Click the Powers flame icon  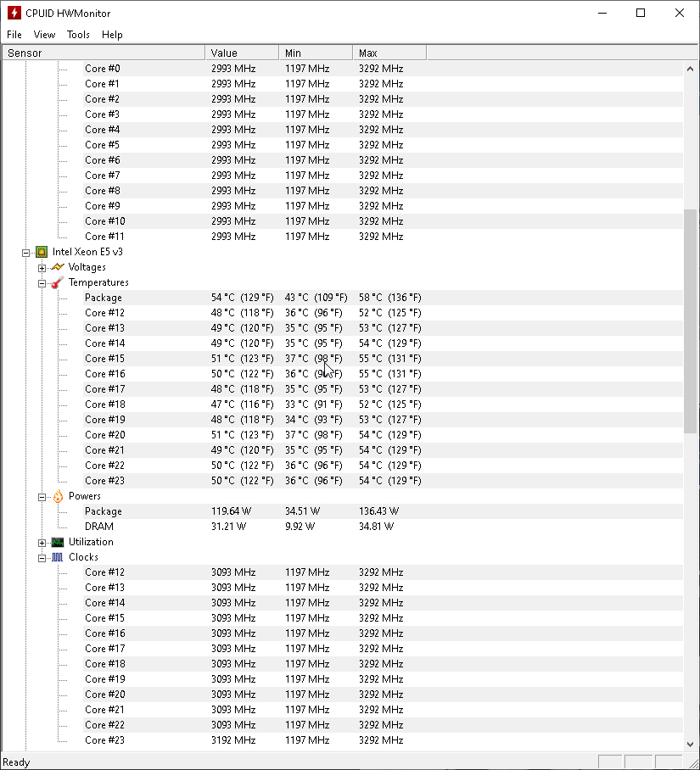[x=58, y=496]
